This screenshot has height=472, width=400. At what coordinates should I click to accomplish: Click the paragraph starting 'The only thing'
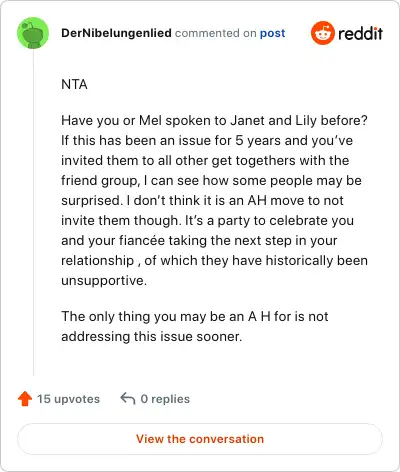tap(195, 326)
